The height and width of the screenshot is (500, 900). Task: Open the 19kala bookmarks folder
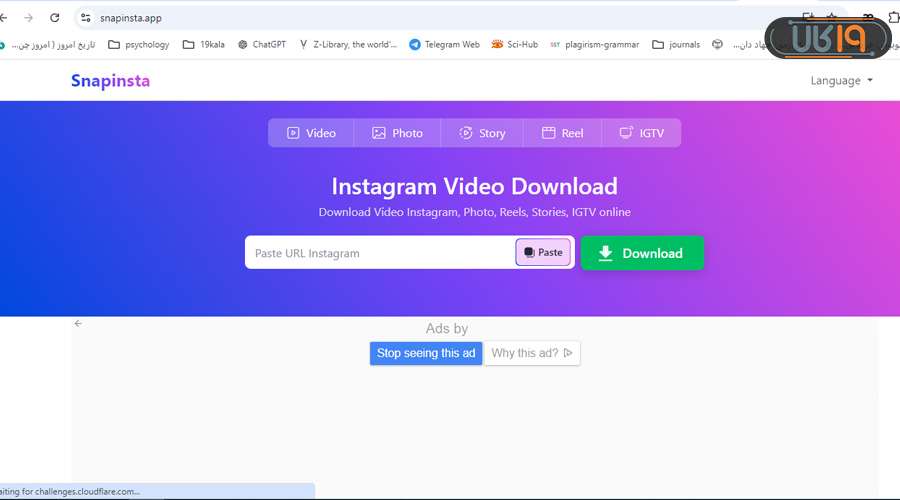(x=203, y=45)
